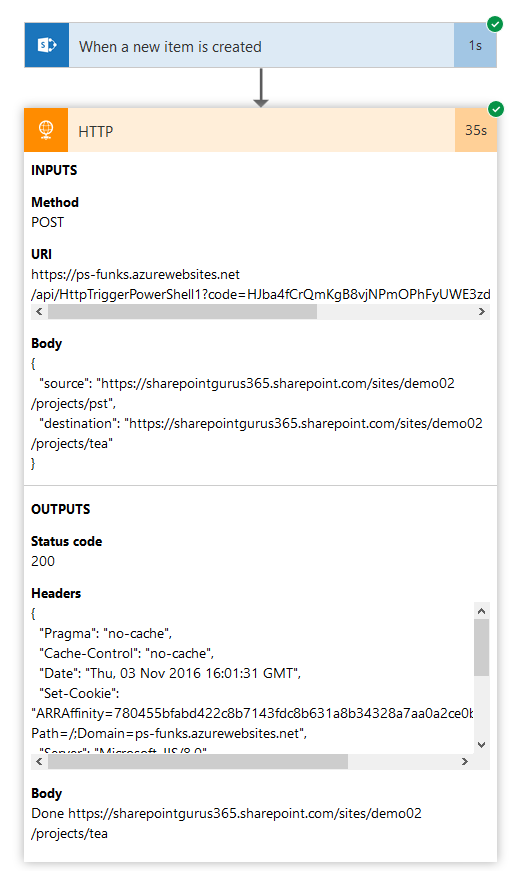509x871 pixels.
Task: Click the ps-funks.azurewebsites.net URI text
Action: (x=136, y=274)
